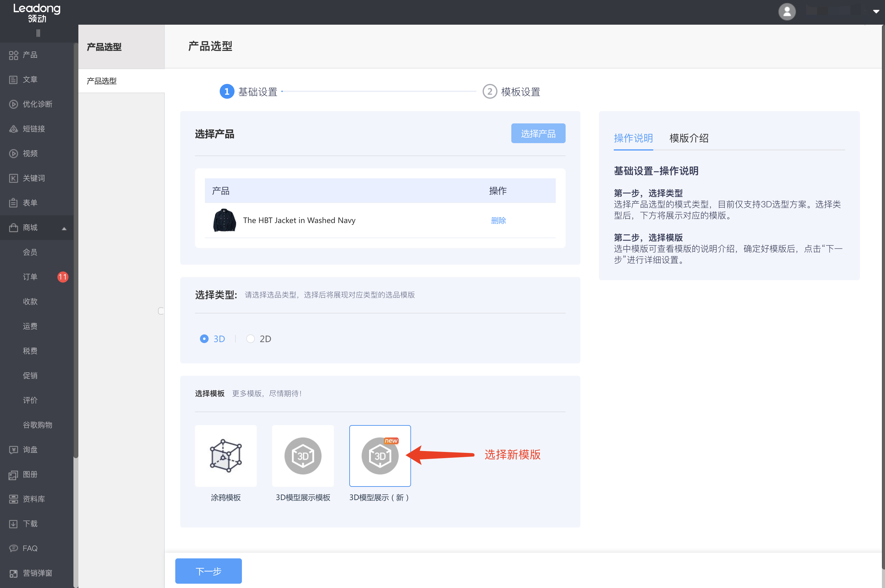Select the 3D模型展示（新） template card
885x588 pixels.
click(x=380, y=456)
